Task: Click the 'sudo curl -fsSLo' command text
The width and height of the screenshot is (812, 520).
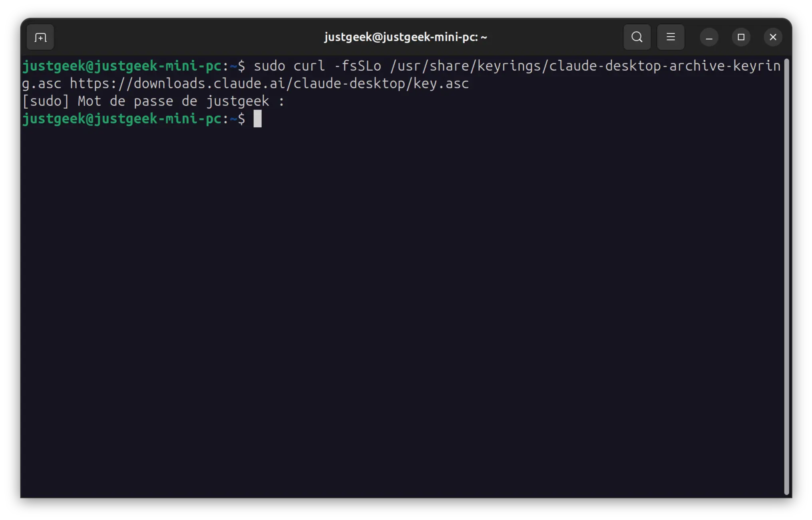Action: click(317, 66)
